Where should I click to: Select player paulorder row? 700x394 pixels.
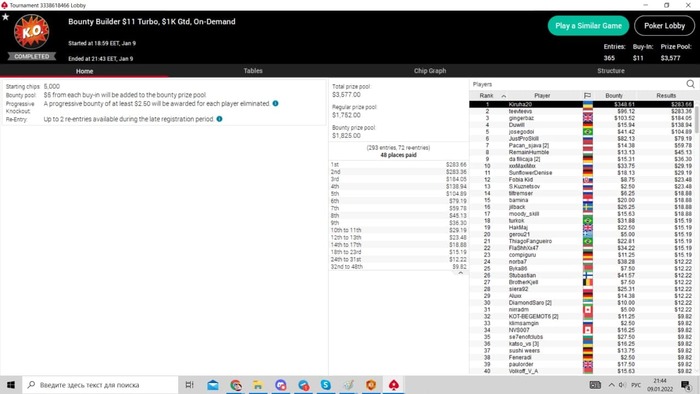pos(582,364)
